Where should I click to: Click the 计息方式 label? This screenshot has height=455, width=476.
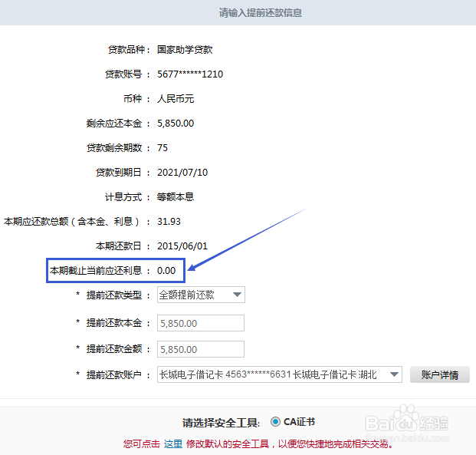pyautogui.click(x=123, y=197)
